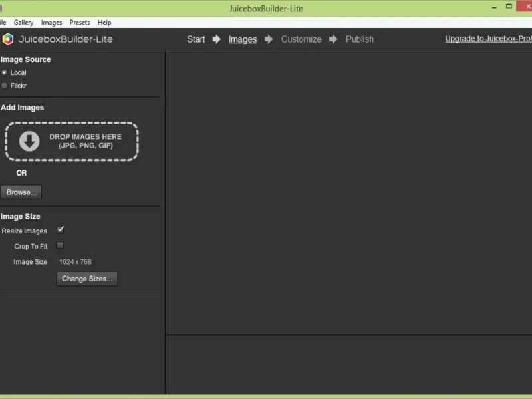Viewport: 532px width, 399px height.
Task: Click the Drop Images Here zone
Action: point(72,141)
